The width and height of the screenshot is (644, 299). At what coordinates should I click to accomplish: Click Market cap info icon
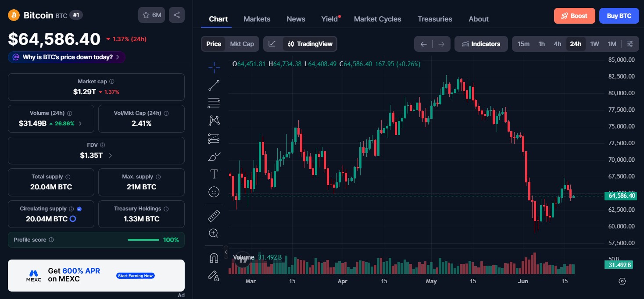click(x=112, y=82)
